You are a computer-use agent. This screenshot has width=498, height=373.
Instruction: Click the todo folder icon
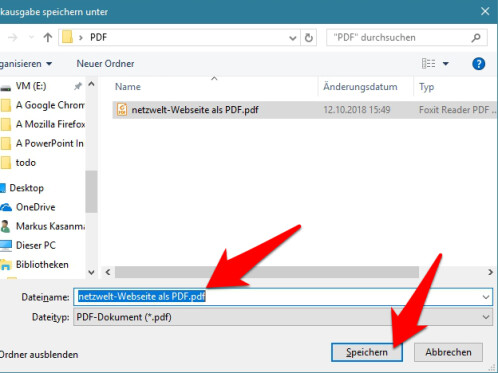click(5, 163)
